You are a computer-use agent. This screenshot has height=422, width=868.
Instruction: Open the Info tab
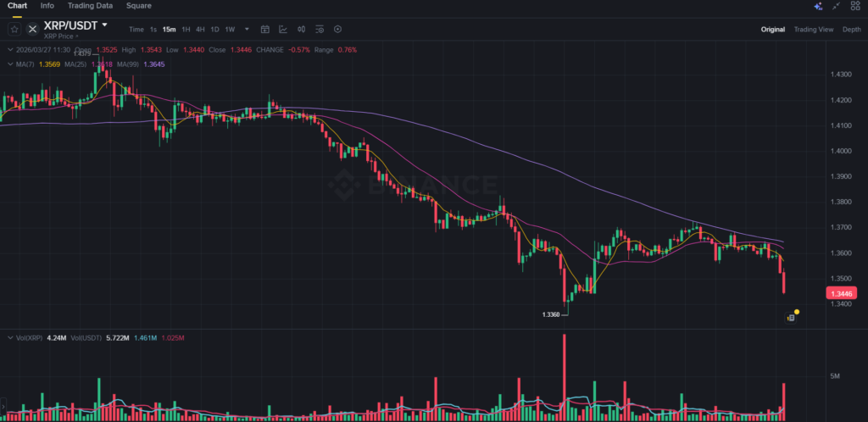tap(47, 6)
